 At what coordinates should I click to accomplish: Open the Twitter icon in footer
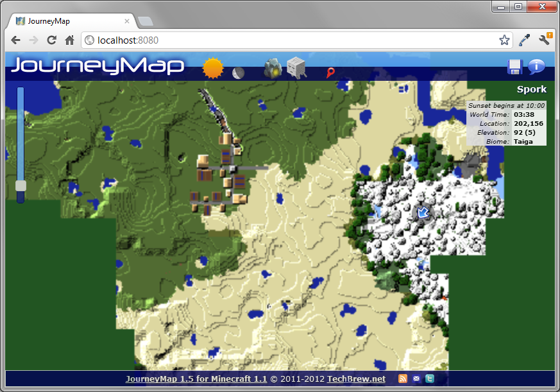430,379
